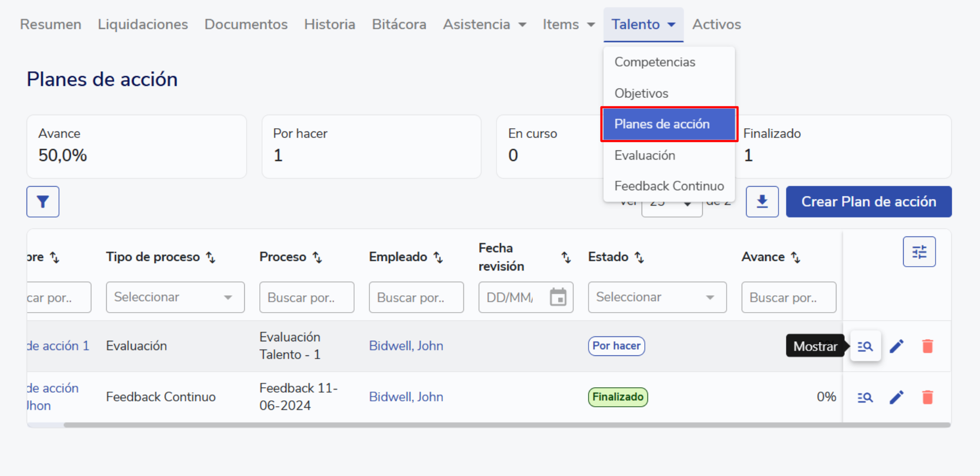Open the Bidwell, John link in first row

point(406,346)
